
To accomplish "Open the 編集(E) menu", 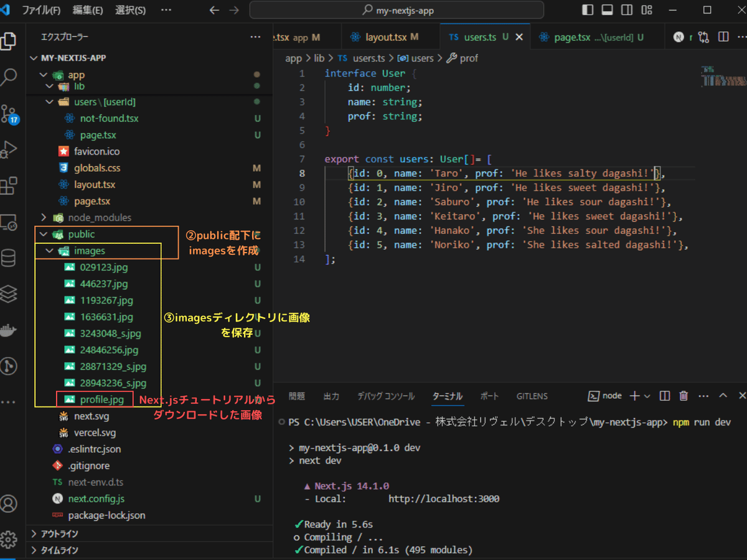I will [87, 10].
